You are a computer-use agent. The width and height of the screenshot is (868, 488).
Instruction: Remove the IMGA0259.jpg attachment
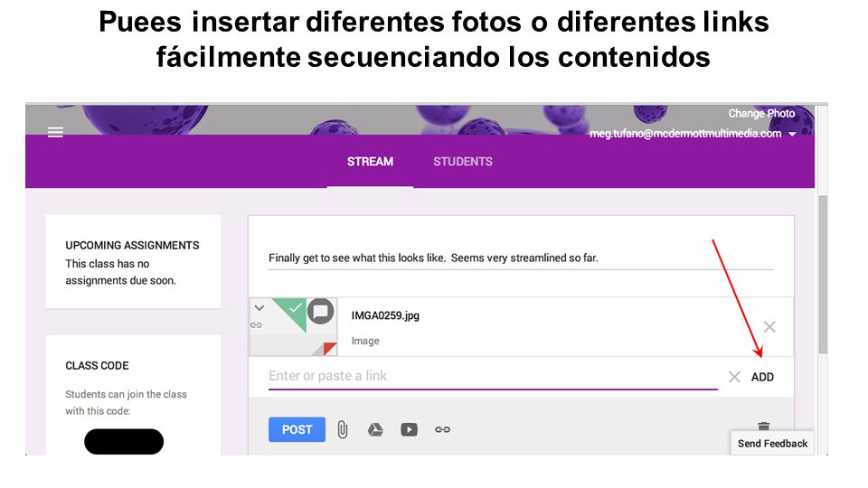click(x=769, y=327)
